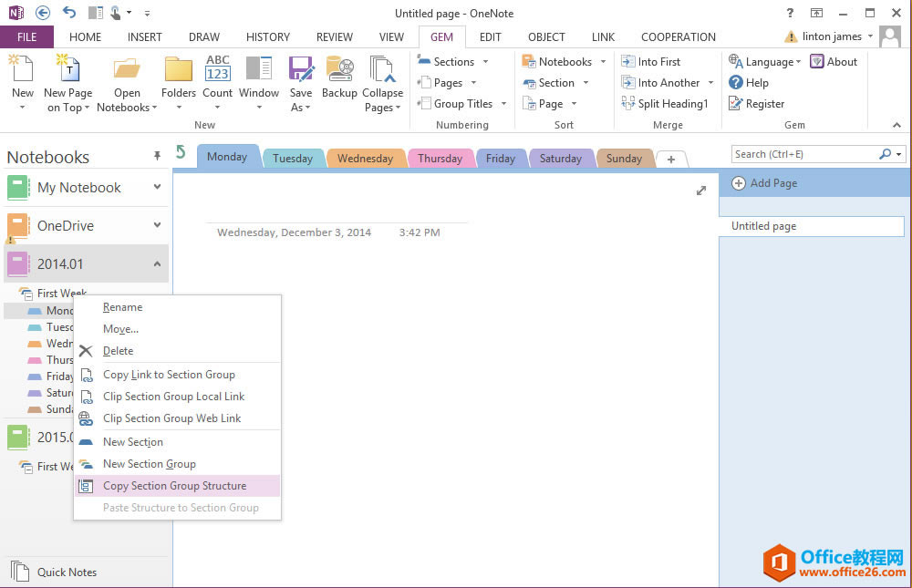Viewport: 912px width, 588px height.
Task: Expand page to full page view
Action: [x=700, y=191]
